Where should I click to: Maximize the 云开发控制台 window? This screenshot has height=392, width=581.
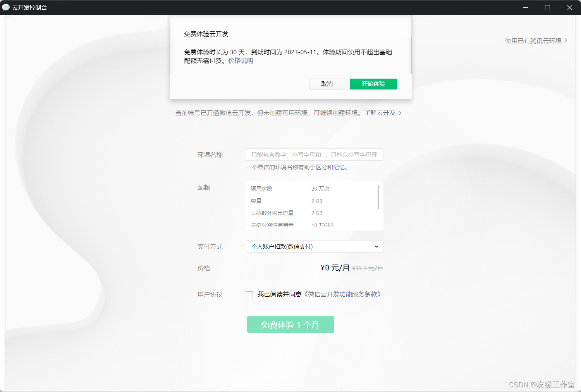(x=547, y=7)
